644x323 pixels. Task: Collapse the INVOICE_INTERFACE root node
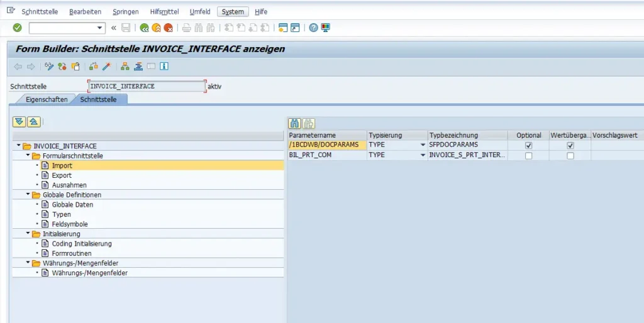coord(18,146)
